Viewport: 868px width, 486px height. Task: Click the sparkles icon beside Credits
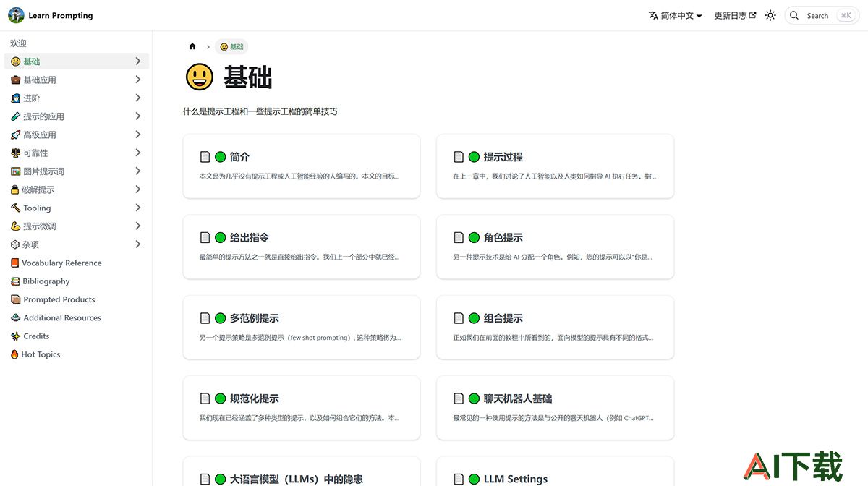pos(16,336)
